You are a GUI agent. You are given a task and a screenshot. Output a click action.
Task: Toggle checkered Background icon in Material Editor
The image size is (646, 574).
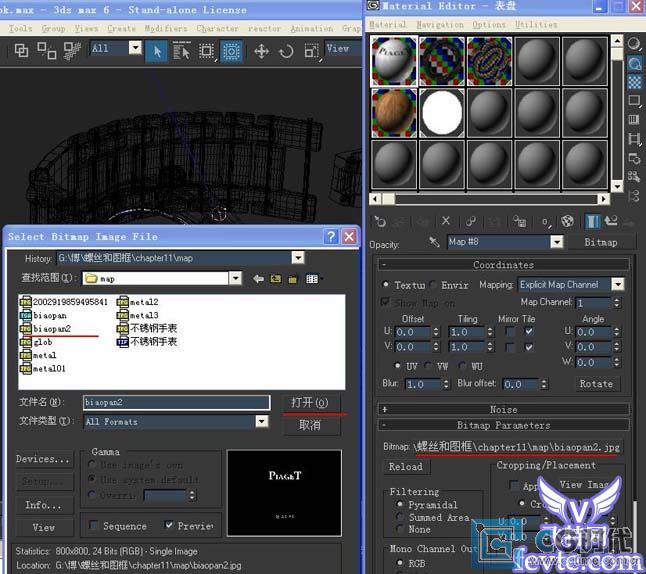[x=634, y=82]
